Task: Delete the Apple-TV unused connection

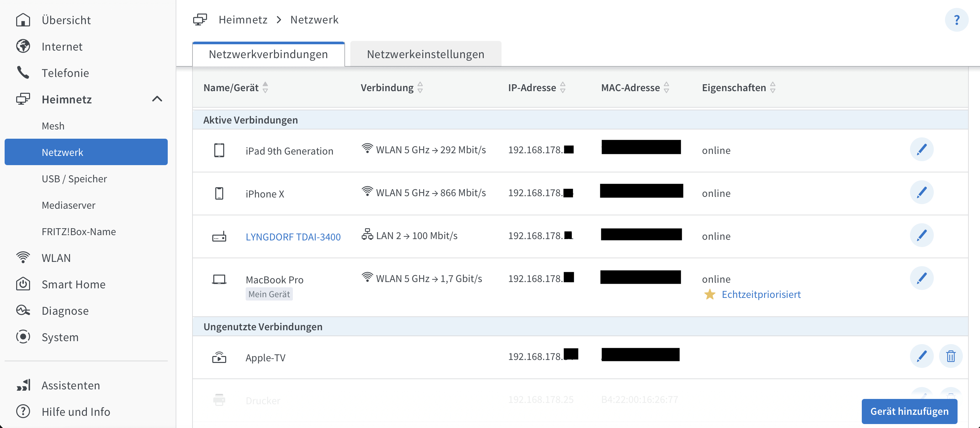Action: pyautogui.click(x=950, y=356)
